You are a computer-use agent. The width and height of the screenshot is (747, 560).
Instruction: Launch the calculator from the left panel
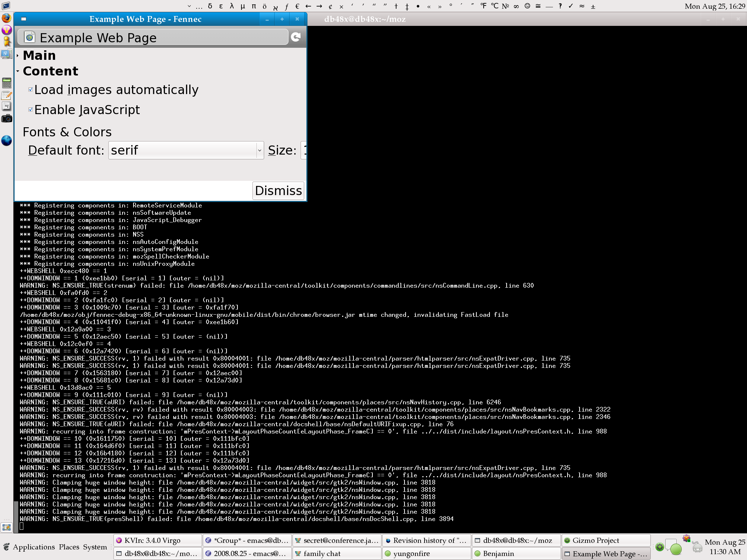tap(7, 83)
